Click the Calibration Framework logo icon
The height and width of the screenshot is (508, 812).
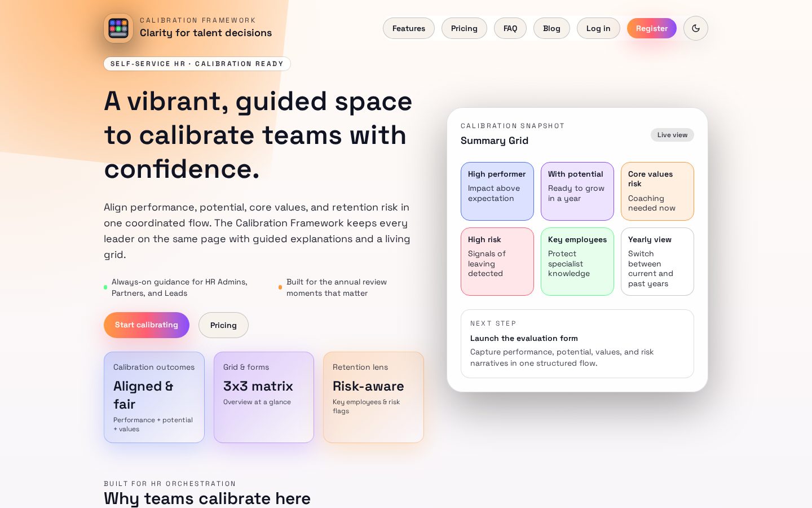pyautogui.click(x=118, y=28)
